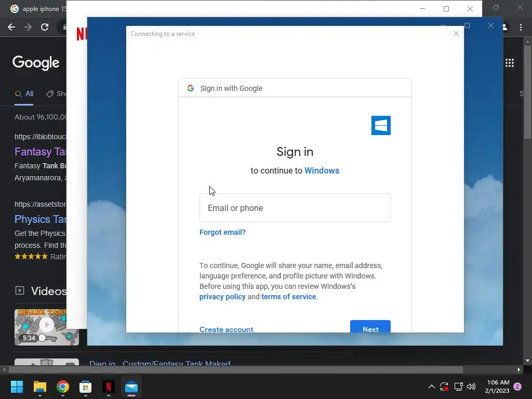Screen dimensions: 532x399
Task: Click the Google G logo in sign-in header
Action: [191, 88]
